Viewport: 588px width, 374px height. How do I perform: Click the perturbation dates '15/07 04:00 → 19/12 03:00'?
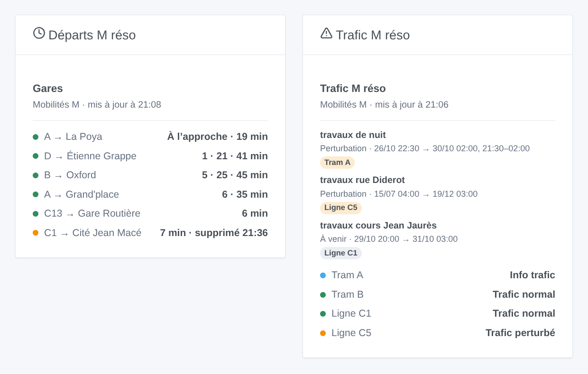426,194
